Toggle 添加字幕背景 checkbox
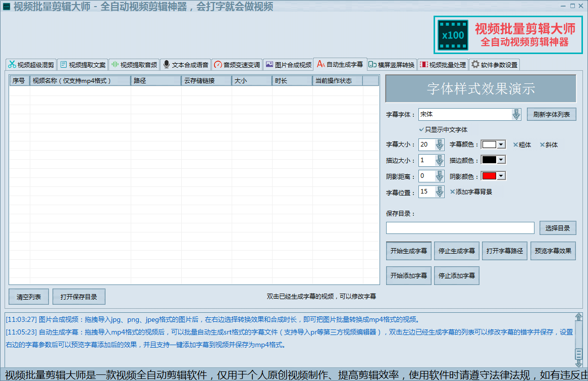This screenshot has width=588, height=381. point(471,192)
